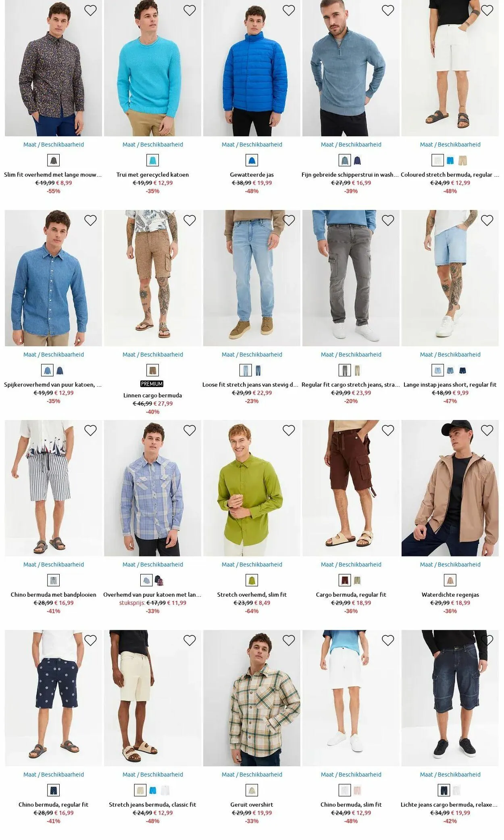This screenshot has height=840, width=504.
Task: Show Maat / Beschikbaarheid for Geruit overshirt
Action: (252, 775)
